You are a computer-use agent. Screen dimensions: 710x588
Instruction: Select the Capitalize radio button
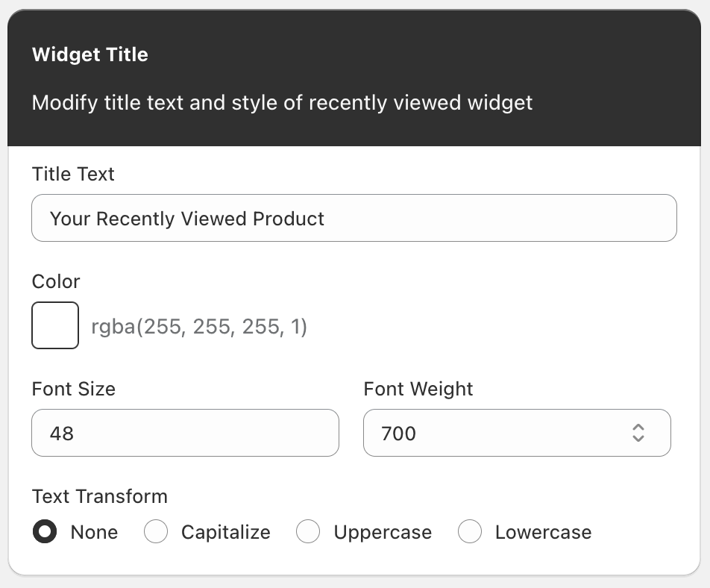tap(156, 532)
